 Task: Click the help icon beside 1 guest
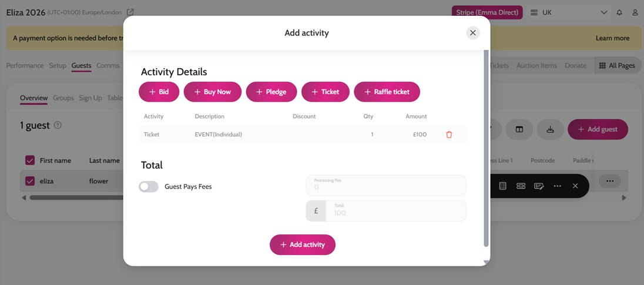tap(58, 125)
